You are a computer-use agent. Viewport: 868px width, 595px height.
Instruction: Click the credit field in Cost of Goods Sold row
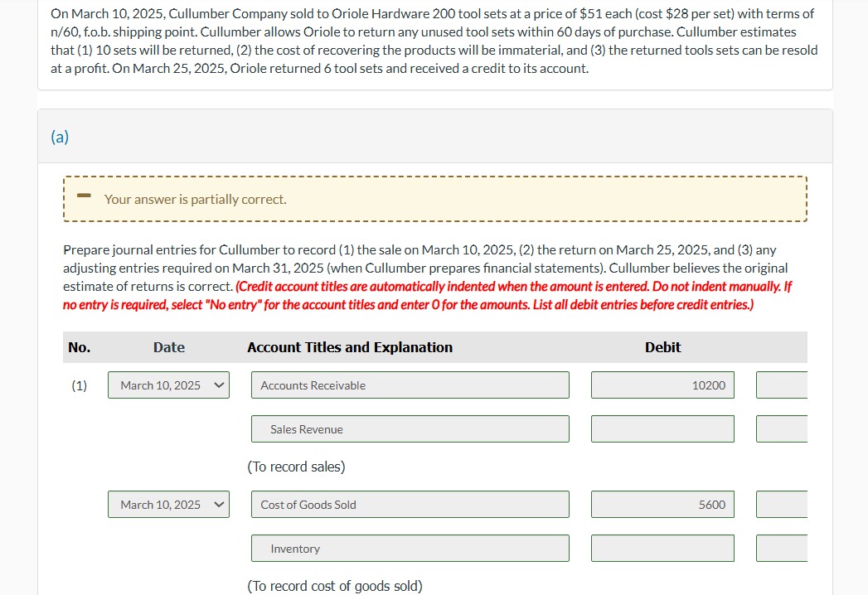point(782,505)
